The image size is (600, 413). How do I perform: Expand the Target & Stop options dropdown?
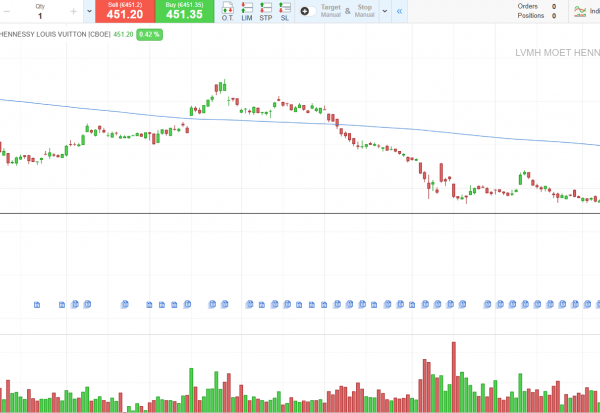384,11
